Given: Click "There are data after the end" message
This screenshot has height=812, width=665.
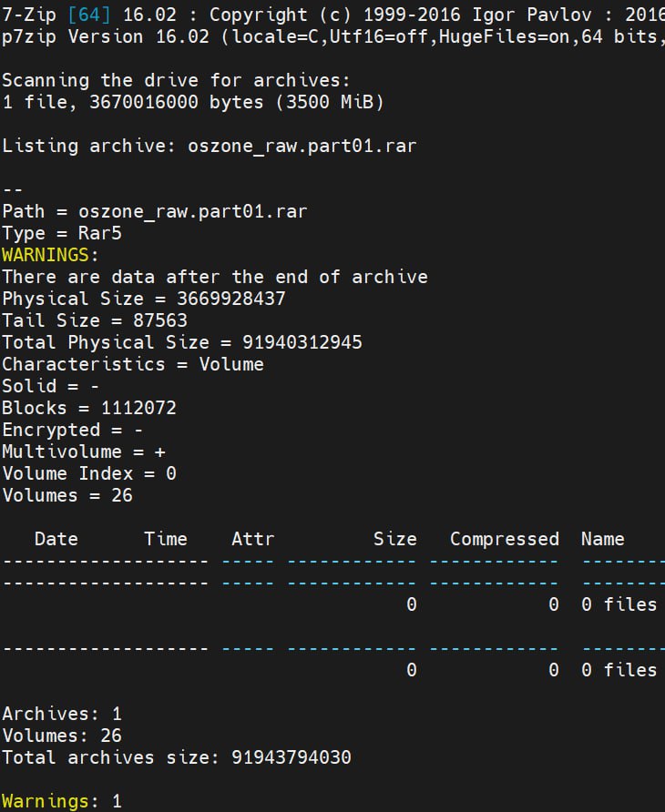Looking at the screenshot, I should click(x=215, y=277).
